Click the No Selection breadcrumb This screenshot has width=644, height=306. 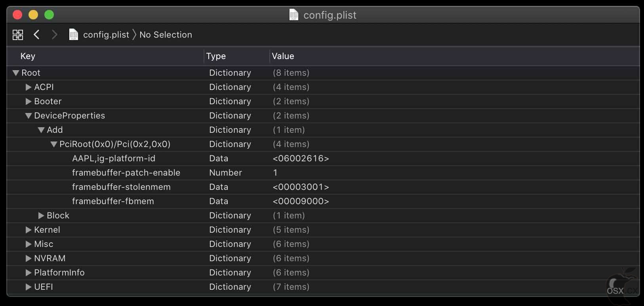pyautogui.click(x=166, y=35)
